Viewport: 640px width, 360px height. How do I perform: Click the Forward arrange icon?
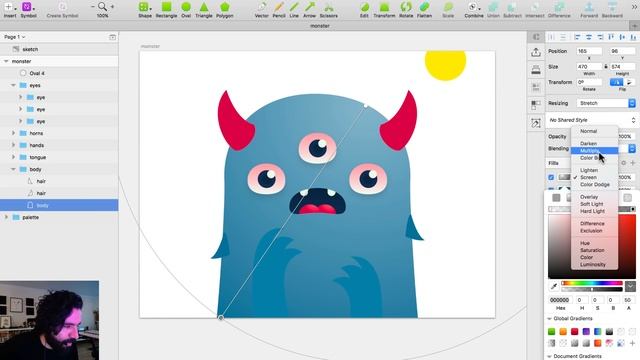[x=589, y=10]
